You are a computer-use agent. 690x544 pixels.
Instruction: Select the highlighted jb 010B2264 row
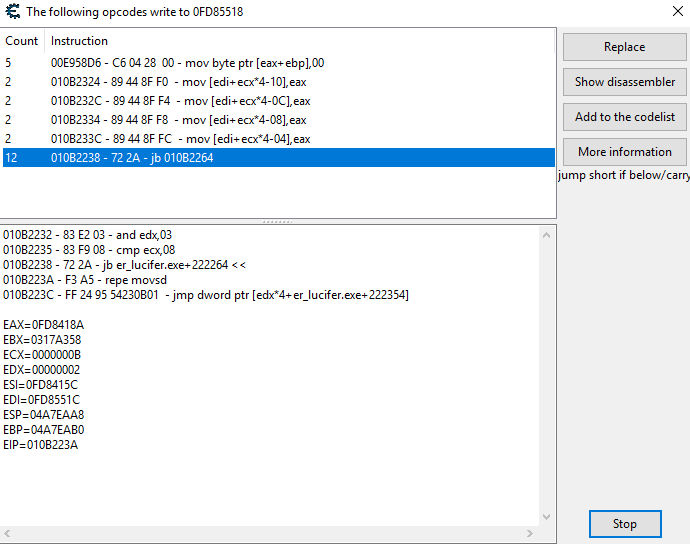click(132, 158)
